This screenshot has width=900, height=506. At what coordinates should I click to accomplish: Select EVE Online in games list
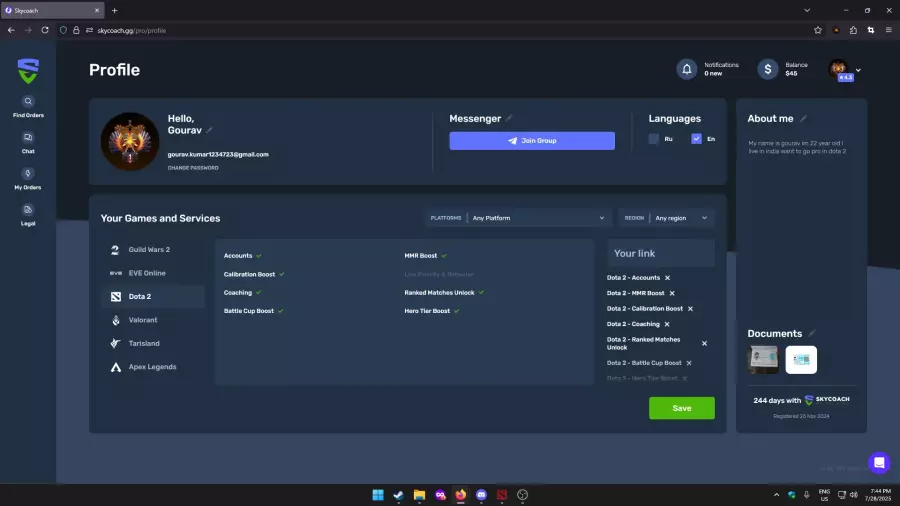[x=153, y=273]
